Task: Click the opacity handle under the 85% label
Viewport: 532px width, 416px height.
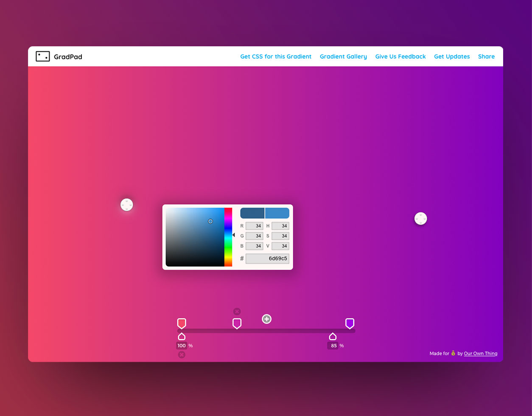Action: point(333,336)
